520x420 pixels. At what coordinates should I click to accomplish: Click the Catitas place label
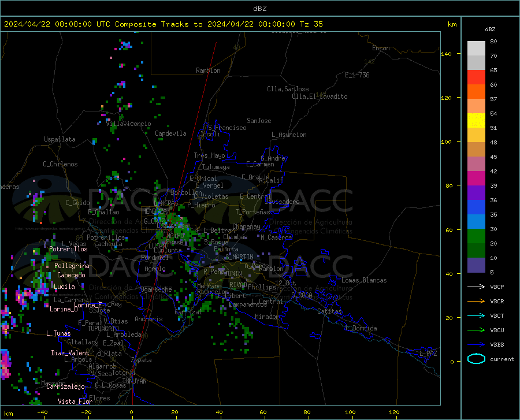(x=330, y=311)
